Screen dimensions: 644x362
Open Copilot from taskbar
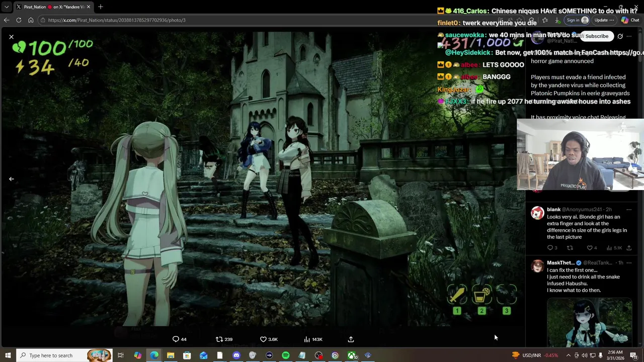[x=137, y=355]
